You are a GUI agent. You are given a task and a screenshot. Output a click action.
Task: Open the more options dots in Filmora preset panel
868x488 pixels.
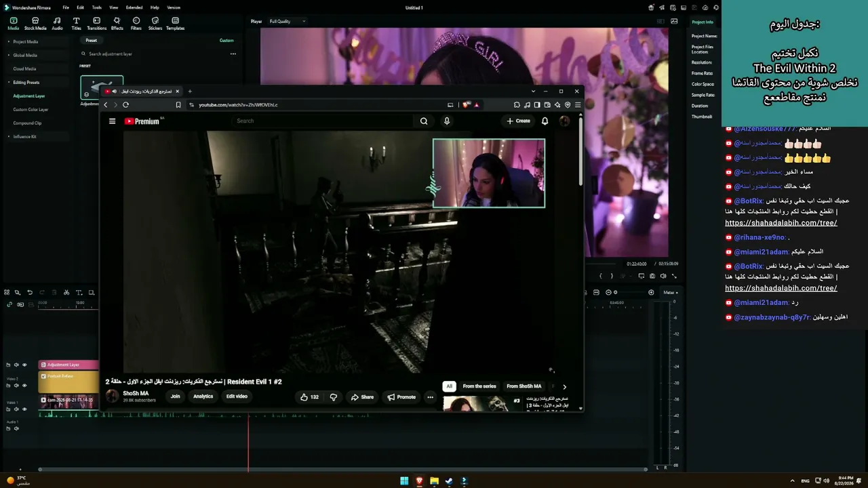click(233, 54)
